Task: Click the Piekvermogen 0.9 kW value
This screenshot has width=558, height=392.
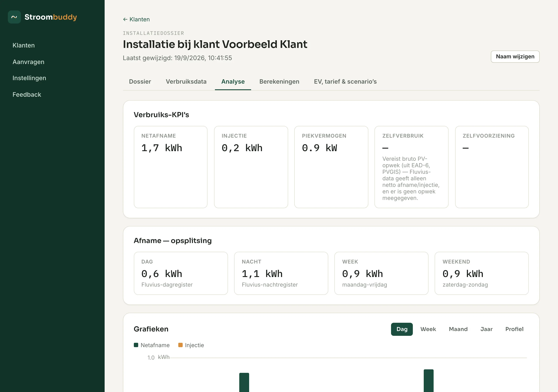Action: click(x=319, y=148)
